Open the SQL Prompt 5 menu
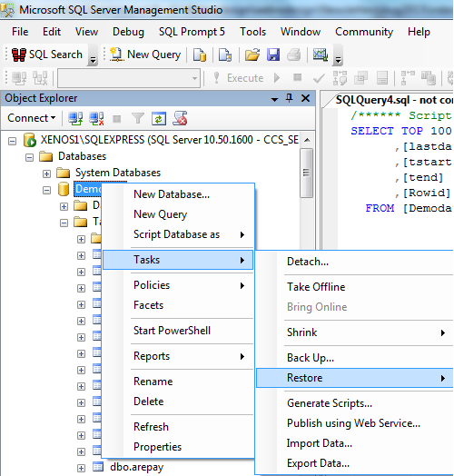 tap(192, 32)
